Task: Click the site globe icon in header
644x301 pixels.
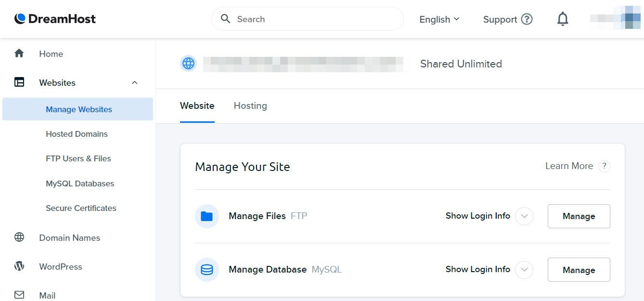Action: (x=188, y=64)
